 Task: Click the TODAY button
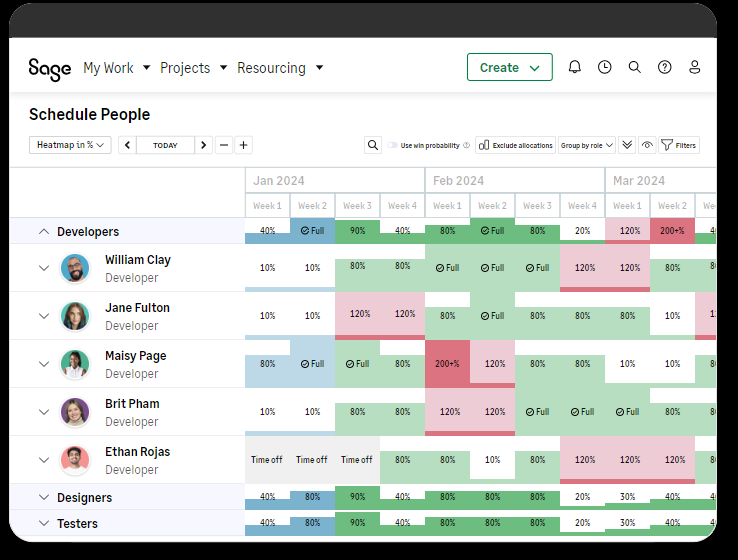[x=165, y=145]
